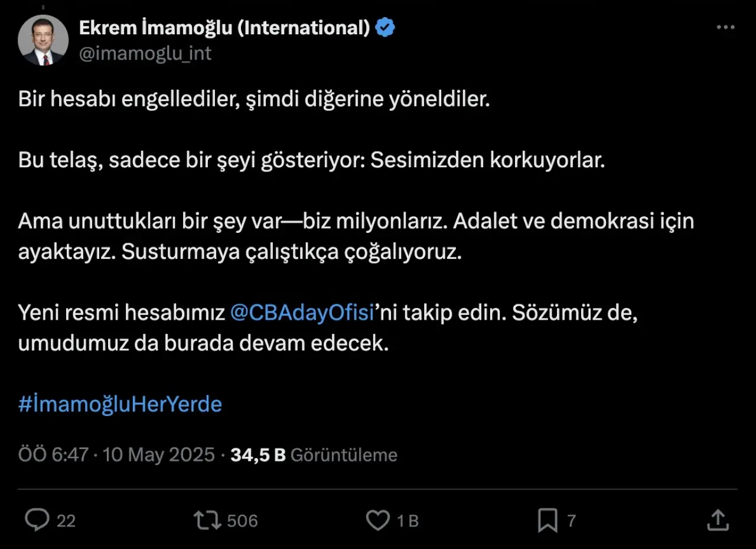Click the bookmark count 7
The height and width of the screenshot is (549, 756).
click(571, 521)
